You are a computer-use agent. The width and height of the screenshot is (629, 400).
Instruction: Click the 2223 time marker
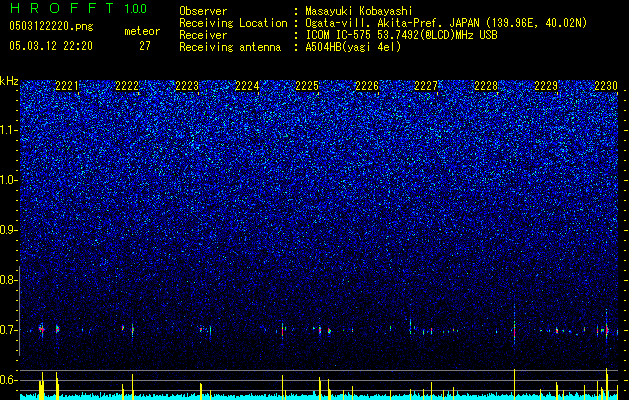pyautogui.click(x=187, y=86)
